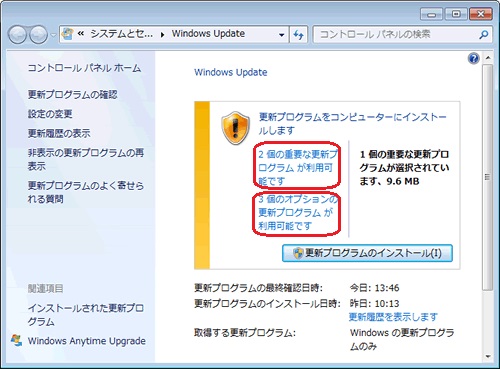The width and height of the screenshot is (500, 369).
Task: Click 非表示の更新プログラムの再表示 link
Action: [x=86, y=159]
